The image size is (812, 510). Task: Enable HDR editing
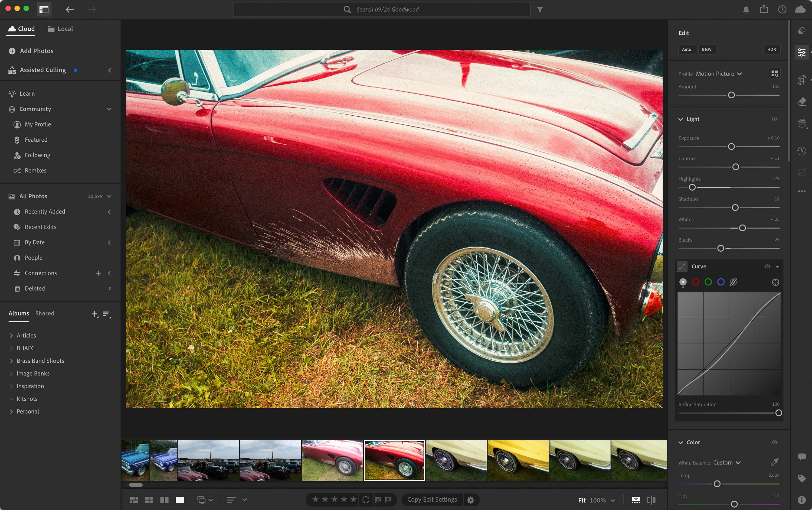(x=771, y=49)
